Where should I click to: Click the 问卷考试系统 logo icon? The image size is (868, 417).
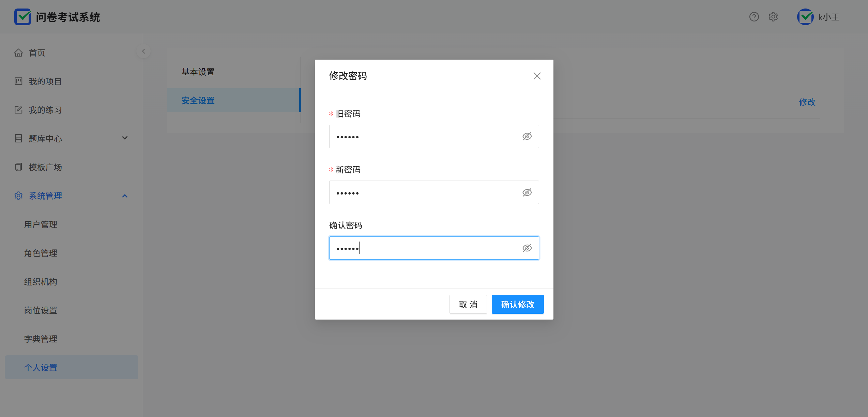point(22,17)
